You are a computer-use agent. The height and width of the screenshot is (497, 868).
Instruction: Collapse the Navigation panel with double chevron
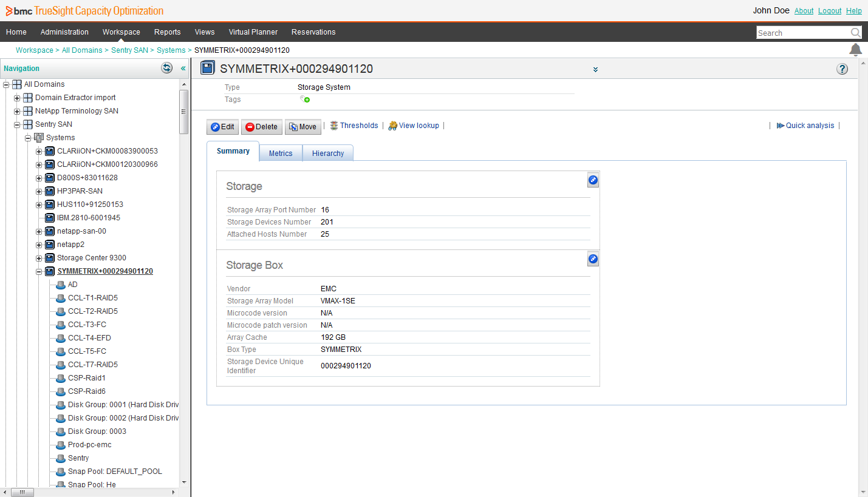click(183, 69)
